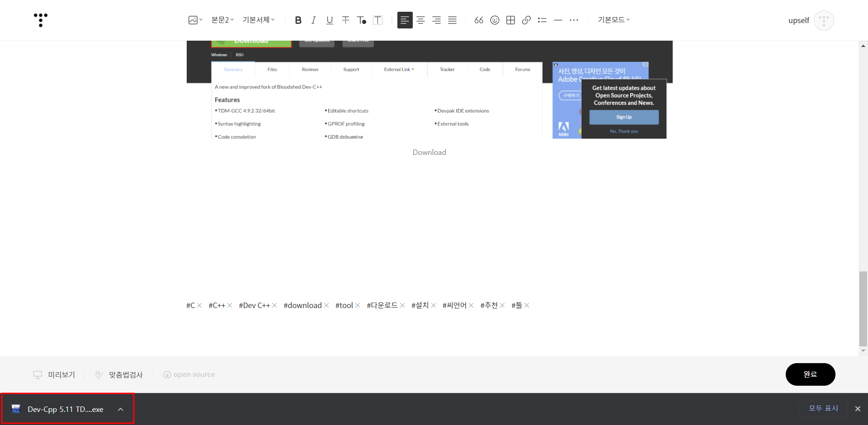868x425 pixels.
Task: Open the image insert menu
Action: [195, 20]
